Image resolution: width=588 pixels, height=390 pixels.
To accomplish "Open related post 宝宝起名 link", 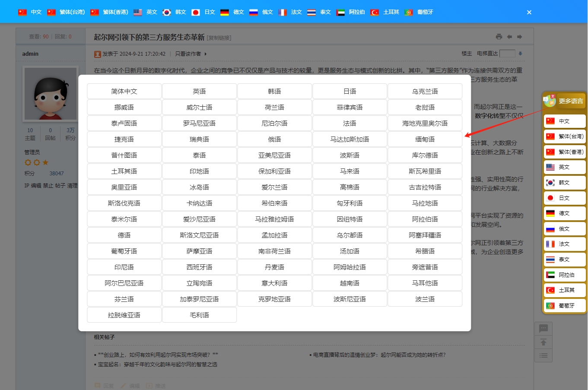I will [158, 365].
